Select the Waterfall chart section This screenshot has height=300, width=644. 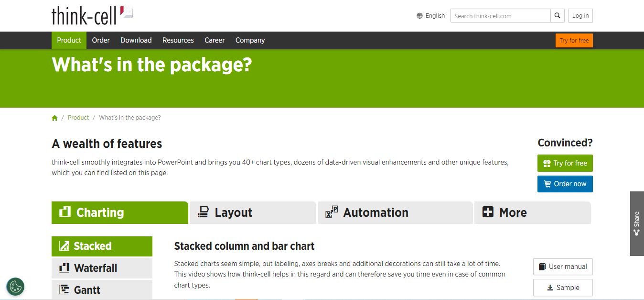pyautogui.click(x=102, y=268)
